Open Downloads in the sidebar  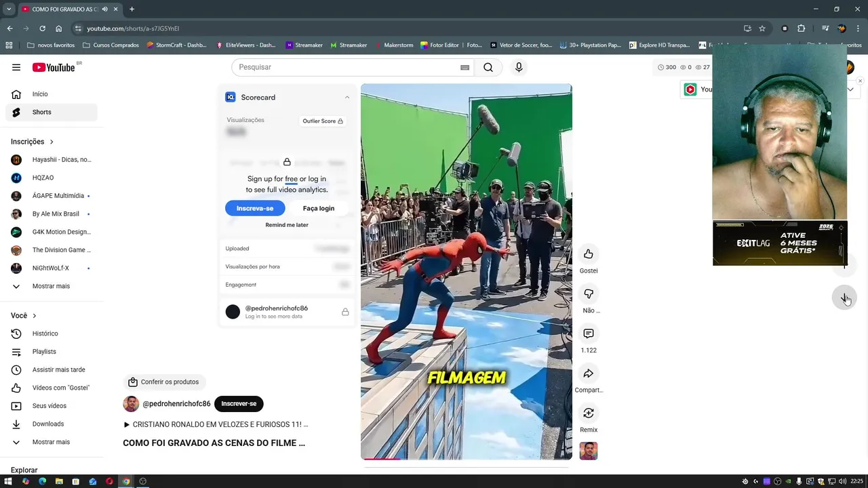tap(52, 424)
